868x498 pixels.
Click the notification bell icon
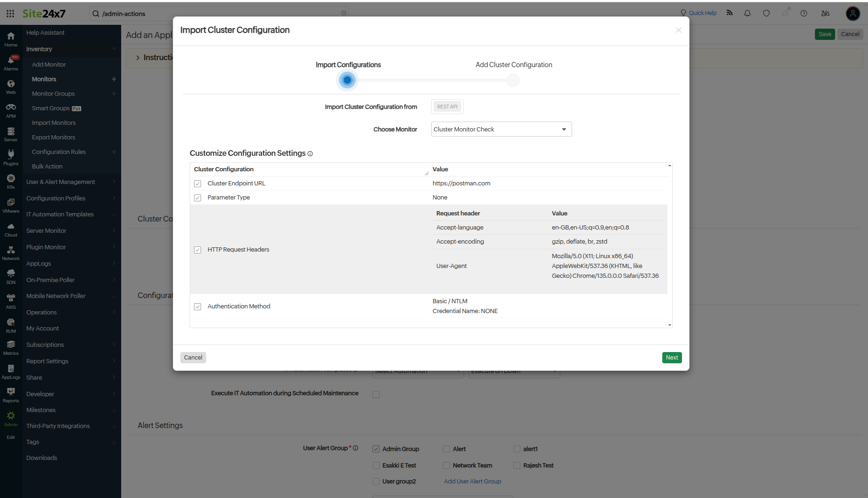tap(747, 13)
